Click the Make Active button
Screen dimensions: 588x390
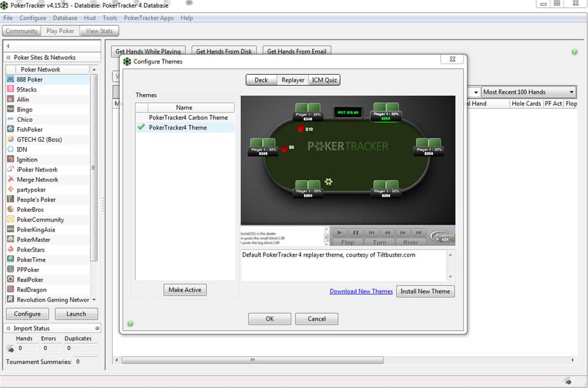(x=185, y=289)
